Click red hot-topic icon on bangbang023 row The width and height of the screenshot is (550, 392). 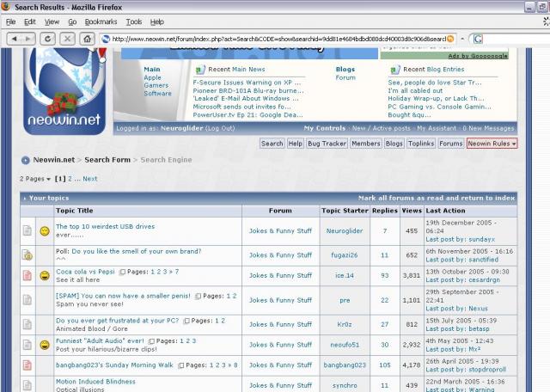27,365
